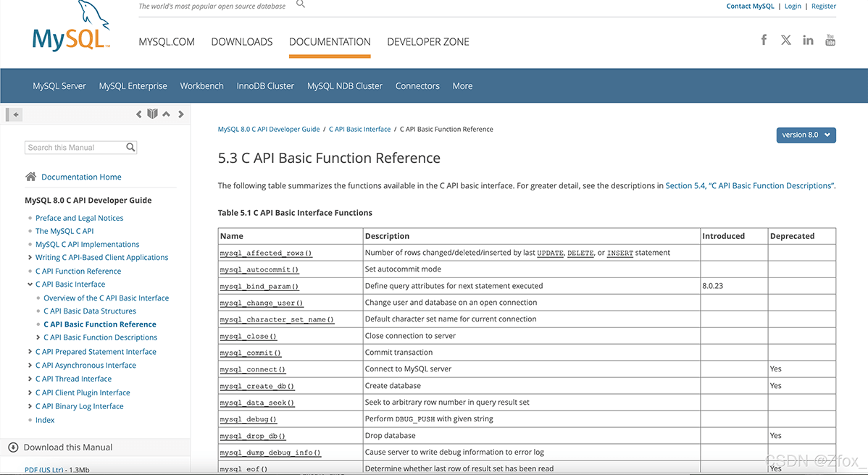Open MySQL Facebook page icon
868x475 pixels.
coord(764,40)
